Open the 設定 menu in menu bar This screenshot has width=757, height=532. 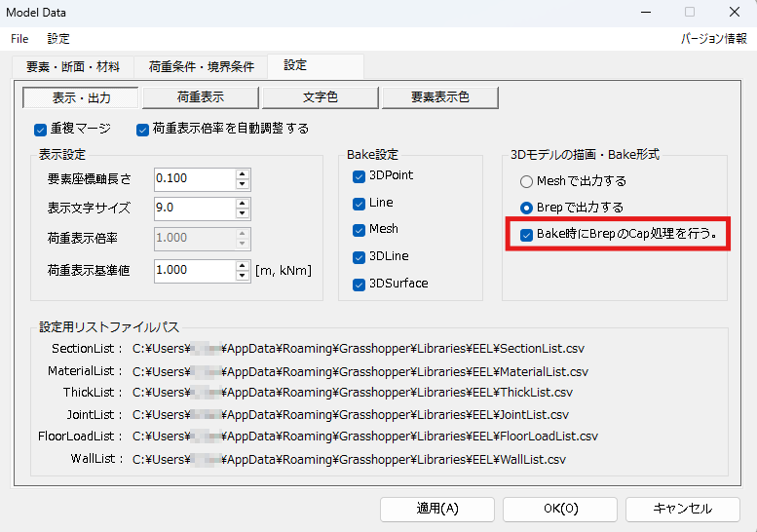click(58, 39)
